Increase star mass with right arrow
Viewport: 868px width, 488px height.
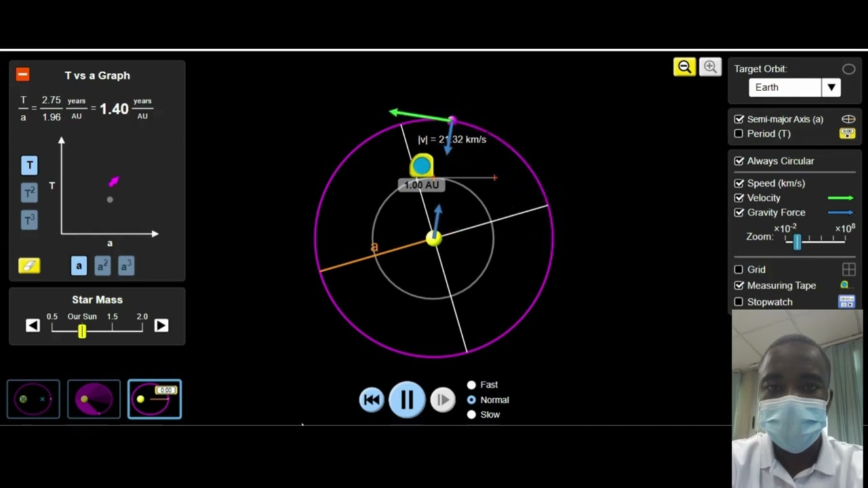(x=161, y=325)
